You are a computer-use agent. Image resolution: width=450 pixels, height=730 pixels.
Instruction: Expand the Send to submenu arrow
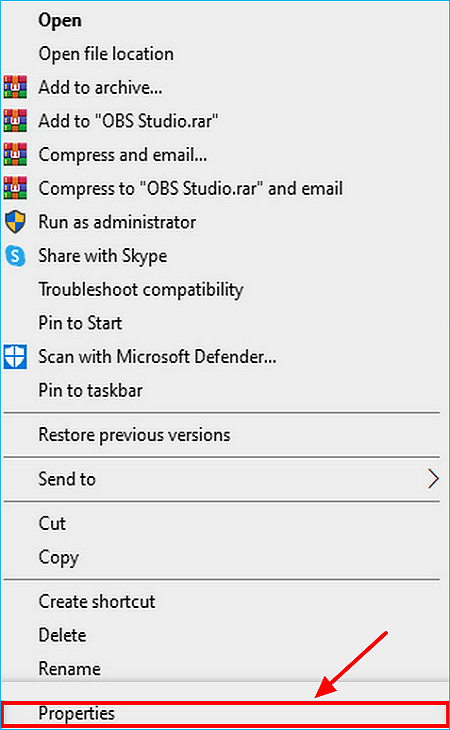pyautogui.click(x=433, y=479)
